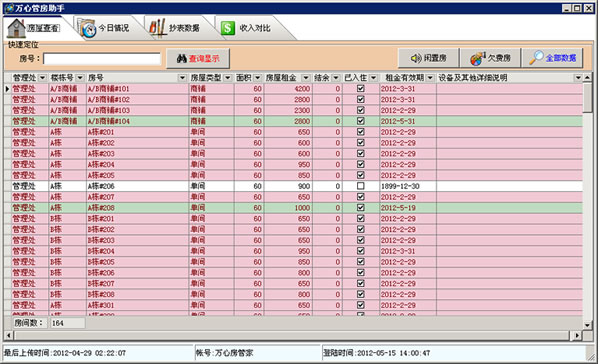Click the clock icon on 今日情况 tab
The image size is (600, 364).
click(87, 28)
